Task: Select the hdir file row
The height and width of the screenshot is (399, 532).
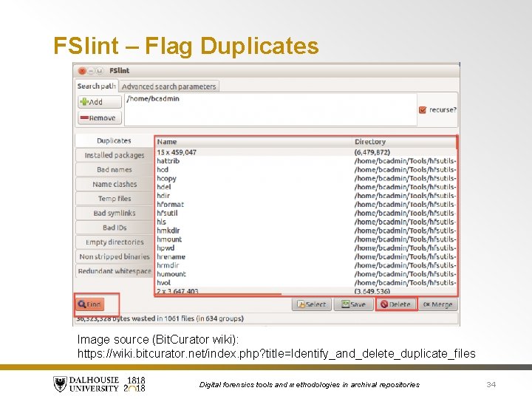Action: click(306, 196)
